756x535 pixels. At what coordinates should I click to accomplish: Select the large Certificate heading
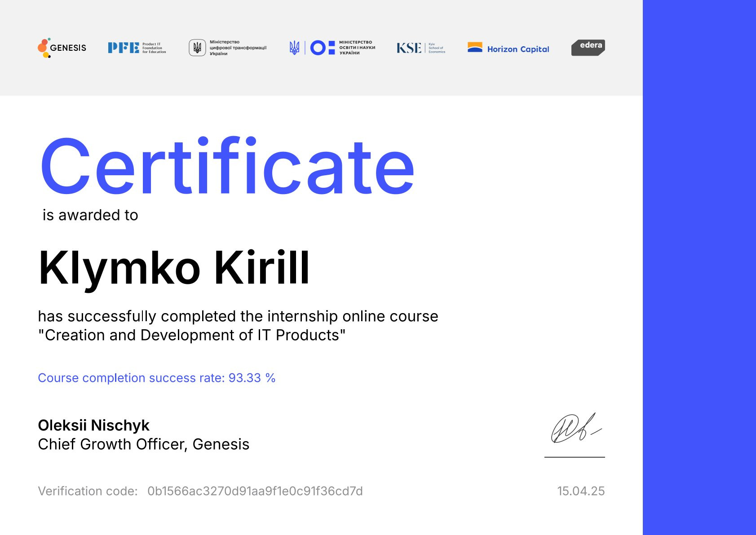(x=227, y=167)
